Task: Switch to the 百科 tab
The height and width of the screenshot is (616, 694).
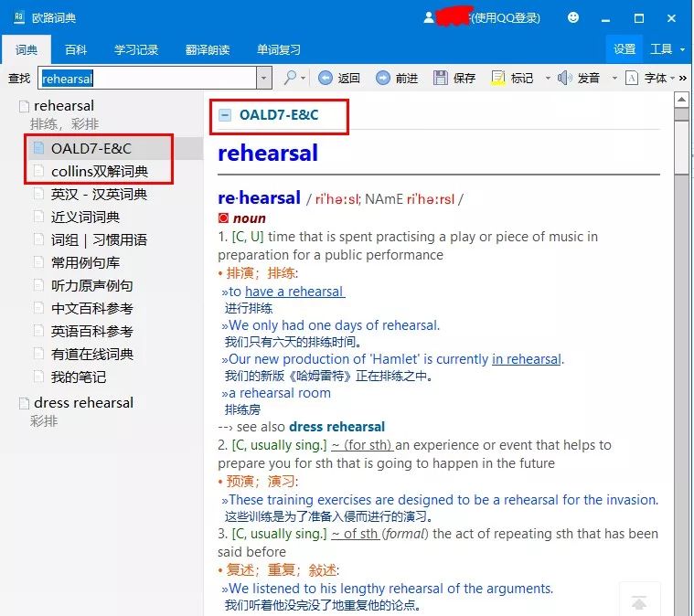Action: (x=76, y=49)
